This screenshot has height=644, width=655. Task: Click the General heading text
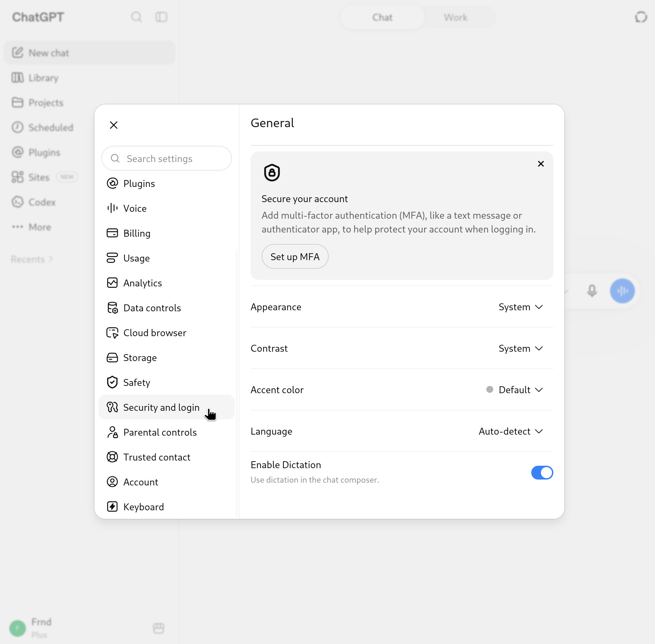272,123
